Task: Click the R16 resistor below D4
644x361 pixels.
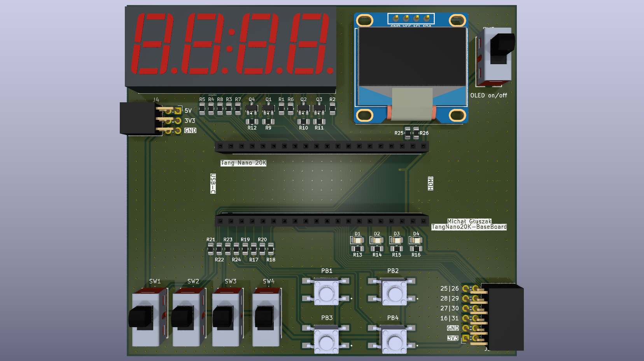Action: click(416, 249)
